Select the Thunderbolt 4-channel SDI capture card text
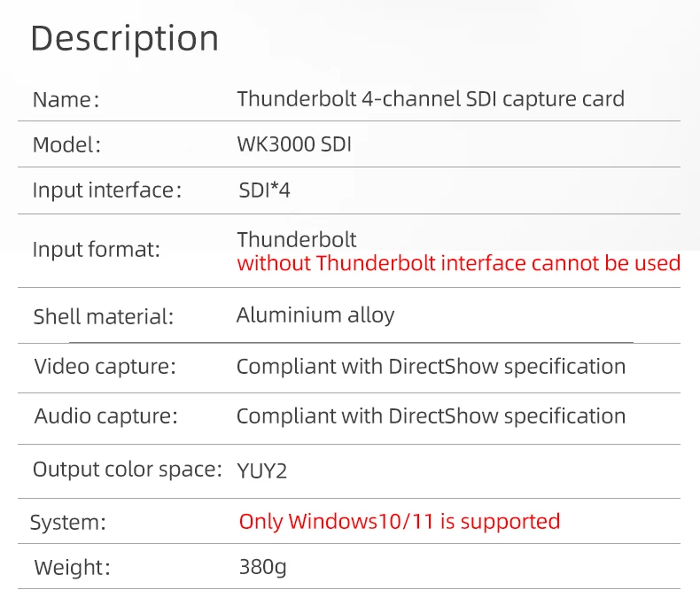This screenshot has height=598, width=700. click(431, 98)
